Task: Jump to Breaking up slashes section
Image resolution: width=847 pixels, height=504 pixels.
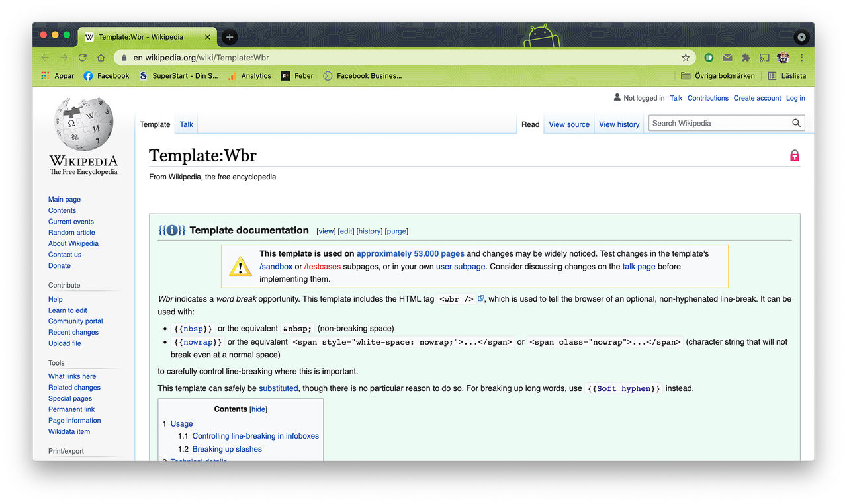Action: [x=227, y=450]
